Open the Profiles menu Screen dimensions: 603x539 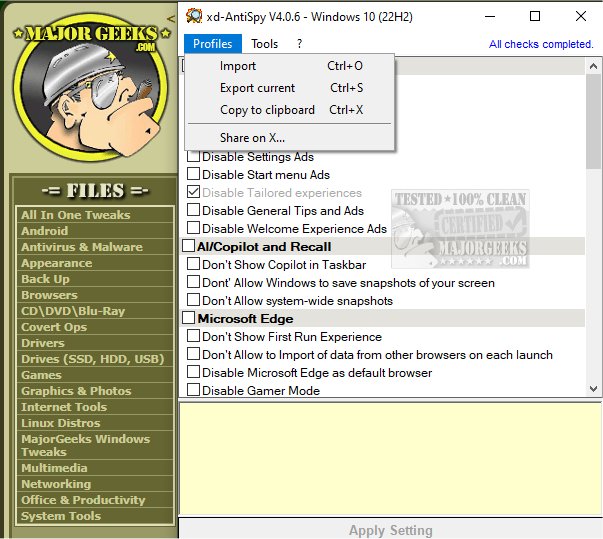(x=213, y=43)
